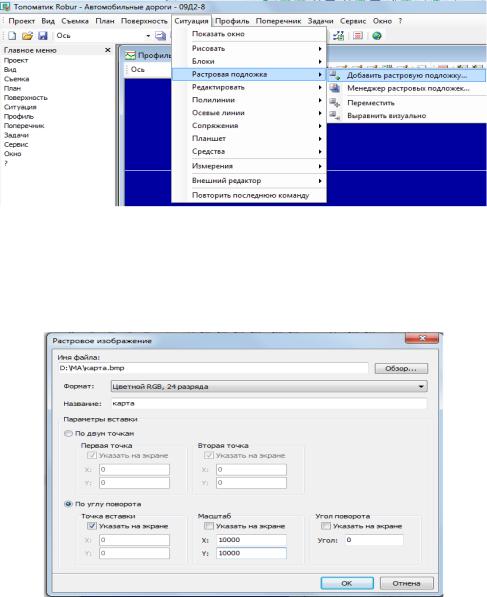This screenshot has height=597, width=487.
Task: Click the New document toolbar icon
Action: coord(12,36)
